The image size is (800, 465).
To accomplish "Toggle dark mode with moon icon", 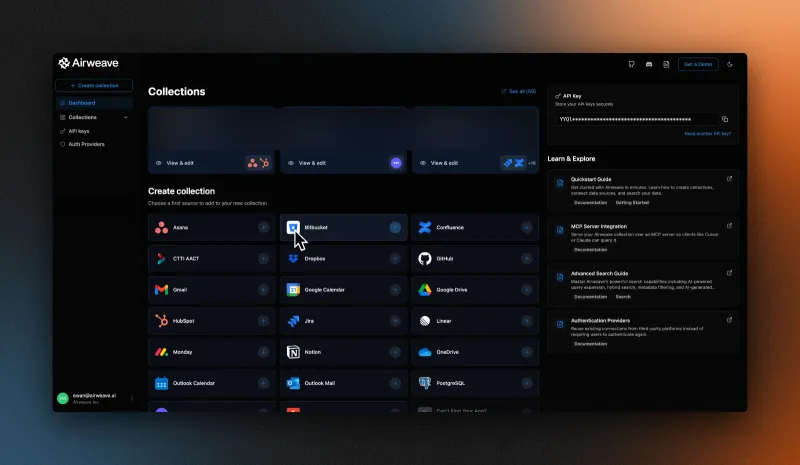I will coord(730,64).
